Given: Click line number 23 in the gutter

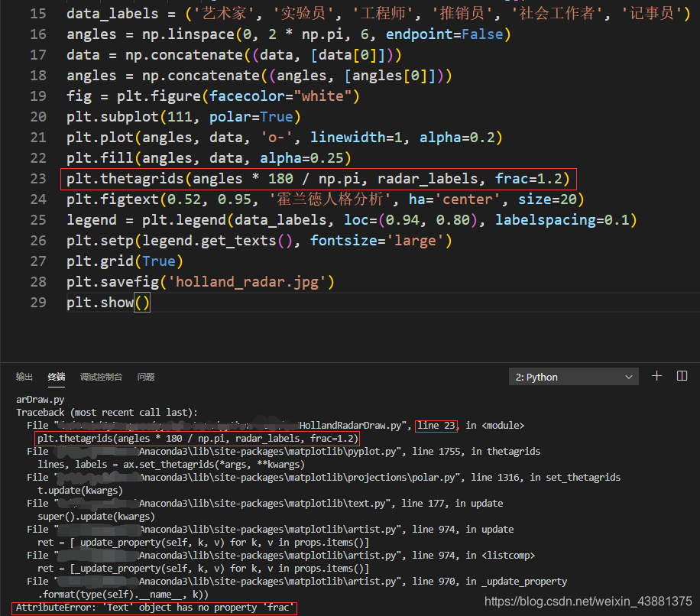Looking at the screenshot, I should pyautogui.click(x=38, y=178).
